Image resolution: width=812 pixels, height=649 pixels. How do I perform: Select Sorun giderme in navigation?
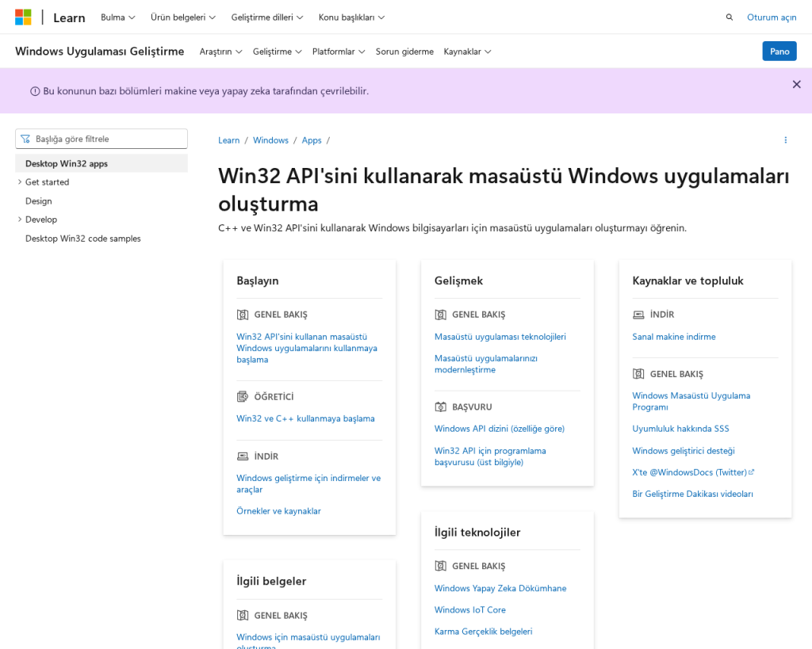point(404,52)
